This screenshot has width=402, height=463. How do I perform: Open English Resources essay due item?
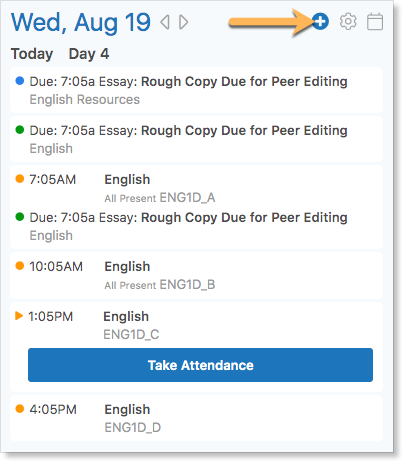196,90
